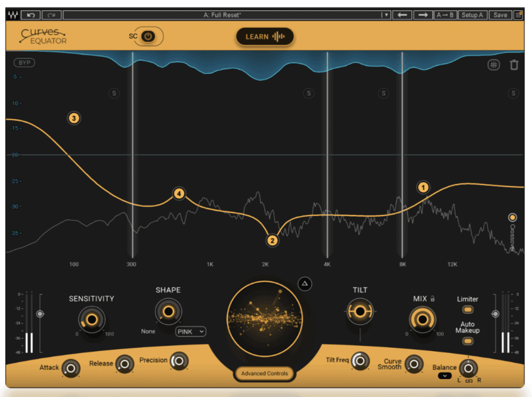532x397 pixels.
Task: Load the previous preset arrow
Action: pyautogui.click(x=402, y=15)
